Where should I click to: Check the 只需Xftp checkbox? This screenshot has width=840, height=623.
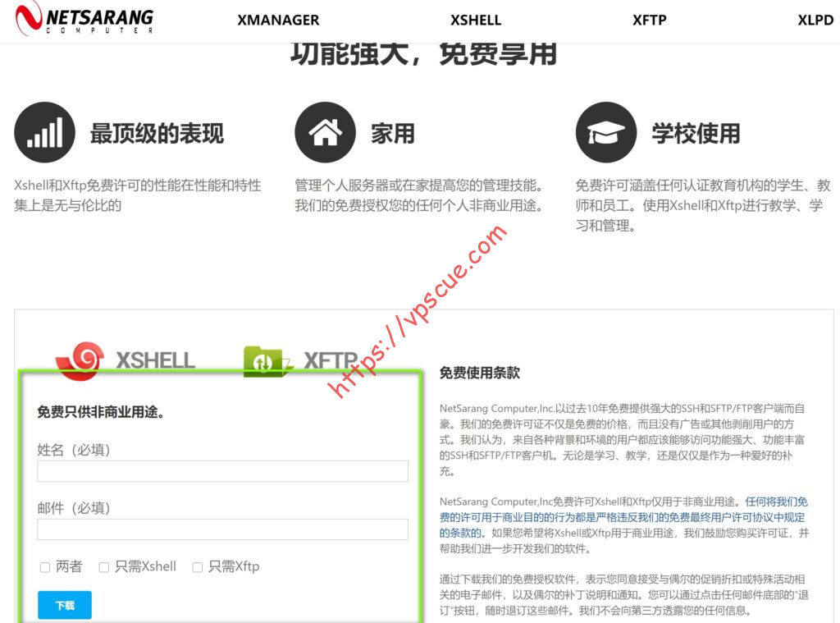click(x=197, y=566)
